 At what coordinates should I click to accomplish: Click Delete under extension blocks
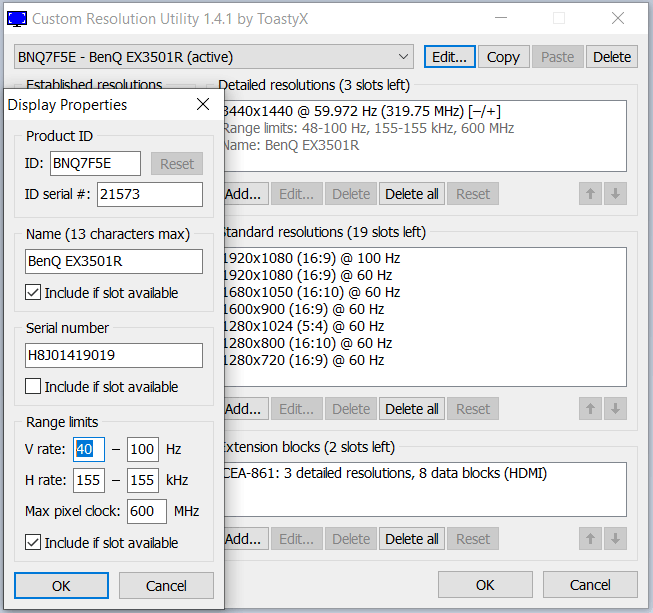coord(351,539)
